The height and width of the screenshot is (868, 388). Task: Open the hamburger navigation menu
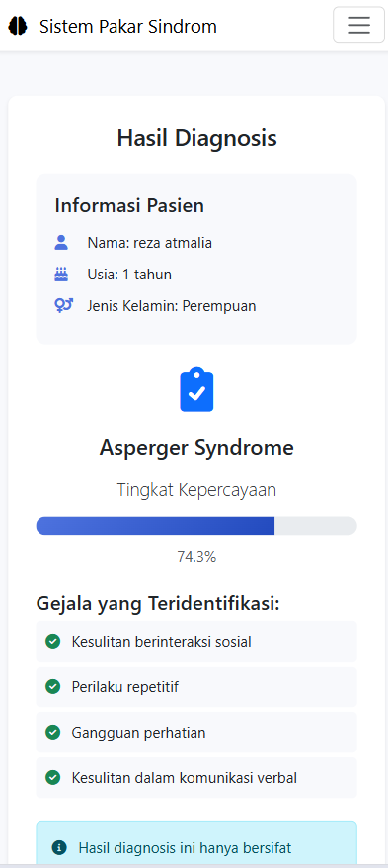pos(358,25)
